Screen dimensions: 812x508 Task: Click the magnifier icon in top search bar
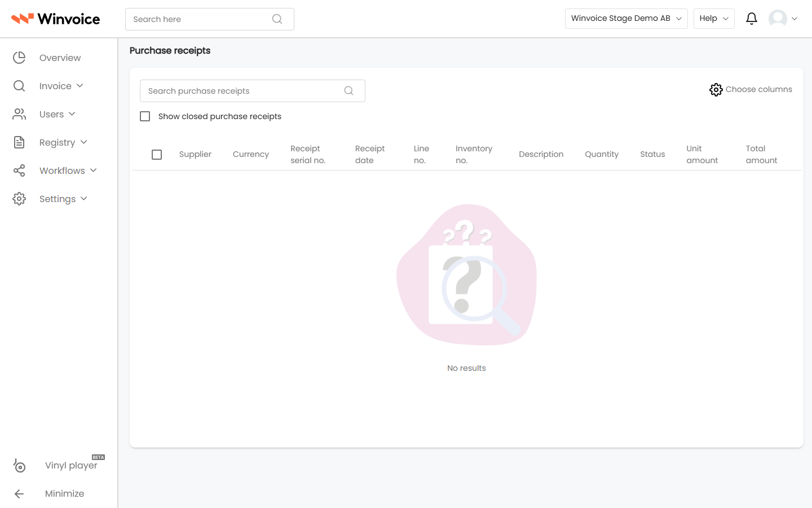click(277, 19)
